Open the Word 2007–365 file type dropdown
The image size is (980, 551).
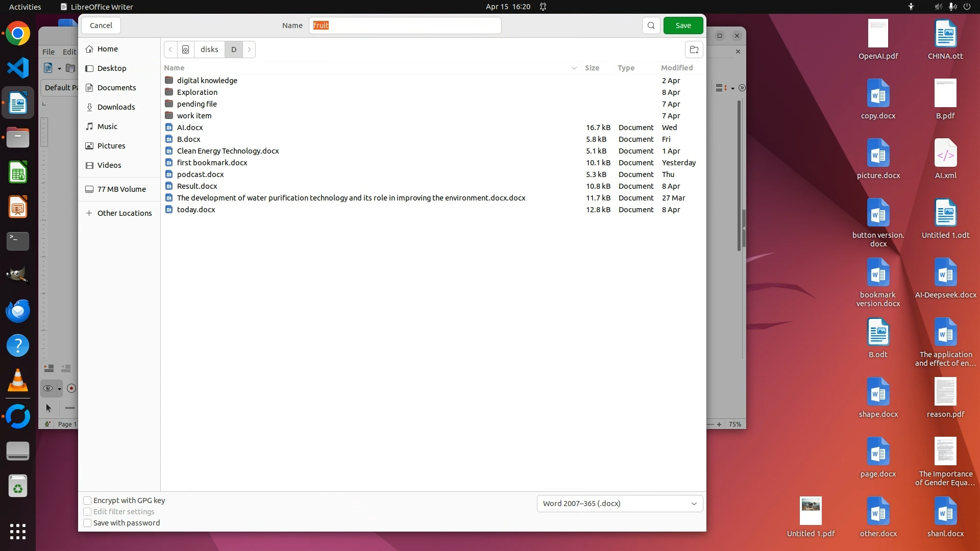tap(620, 504)
